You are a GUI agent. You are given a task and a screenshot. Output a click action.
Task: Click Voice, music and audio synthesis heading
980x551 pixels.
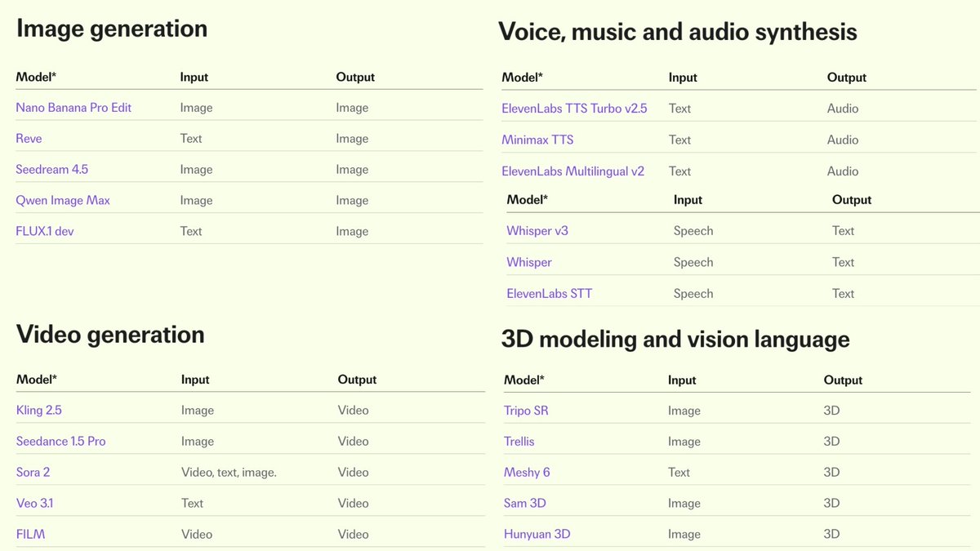point(678,32)
